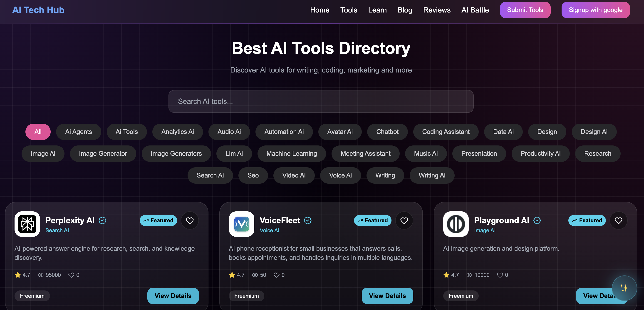Select the All category filter

point(38,132)
